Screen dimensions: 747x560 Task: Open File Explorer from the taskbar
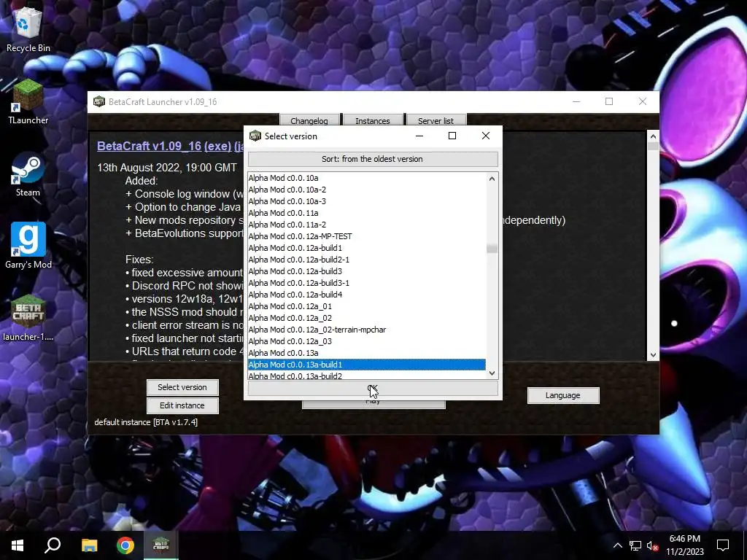[89, 545]
